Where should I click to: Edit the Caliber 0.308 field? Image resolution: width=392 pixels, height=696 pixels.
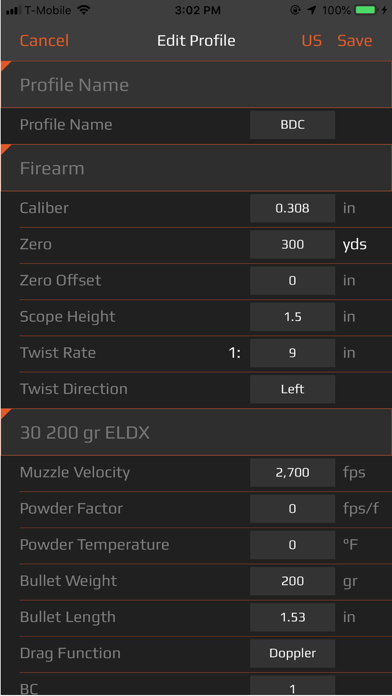pyautogui.click(x=293, y=208)
